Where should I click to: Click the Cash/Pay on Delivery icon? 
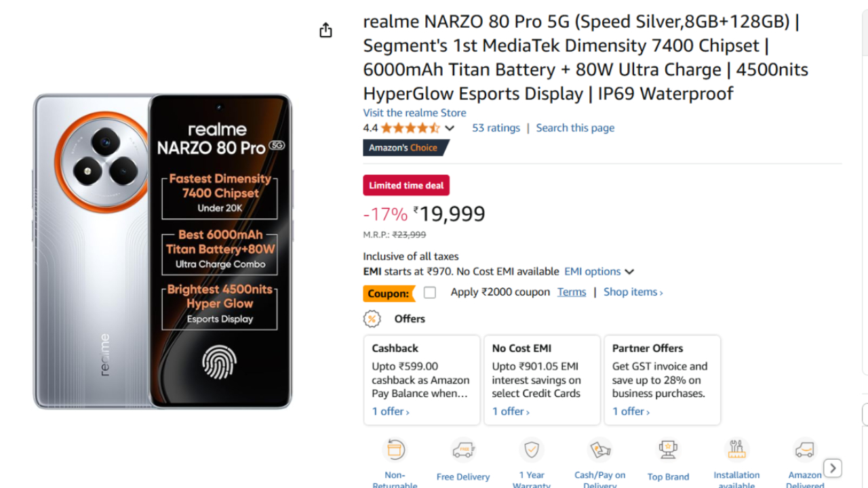[x=600, y=450]
